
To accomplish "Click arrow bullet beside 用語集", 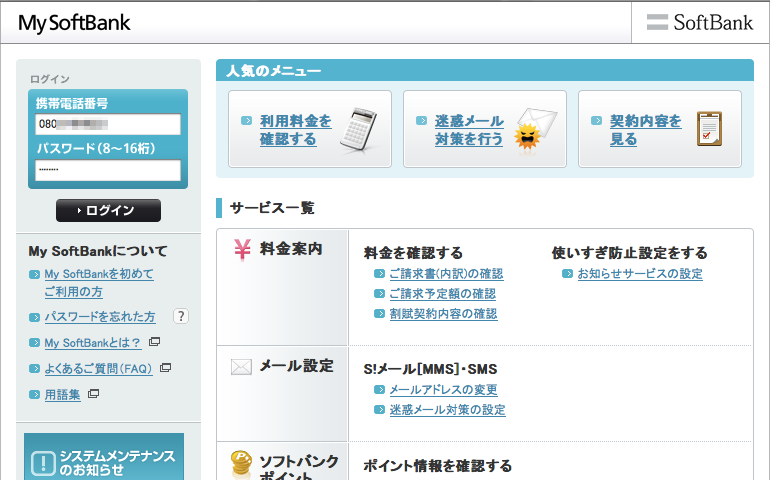I will (x=34, y=395).
